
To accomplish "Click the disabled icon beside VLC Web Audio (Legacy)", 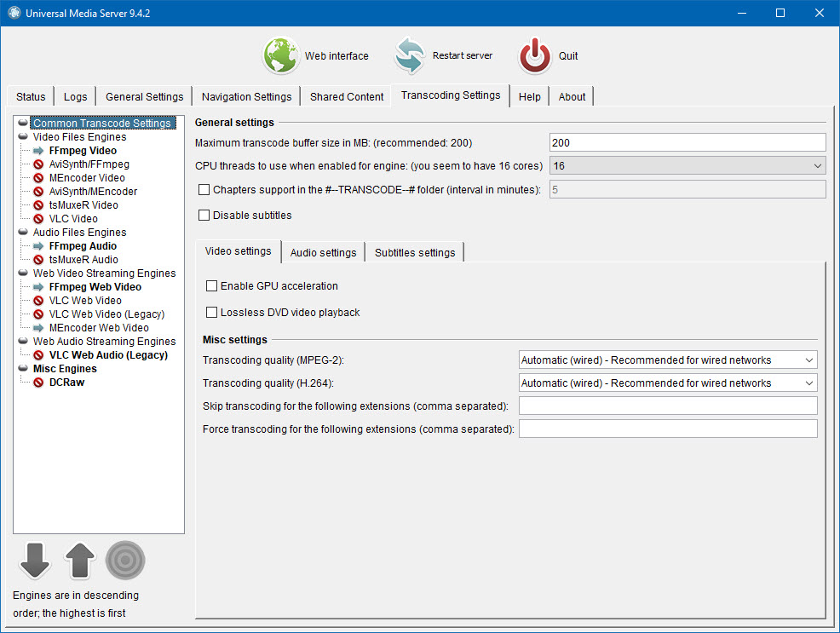I will [38, 355].
